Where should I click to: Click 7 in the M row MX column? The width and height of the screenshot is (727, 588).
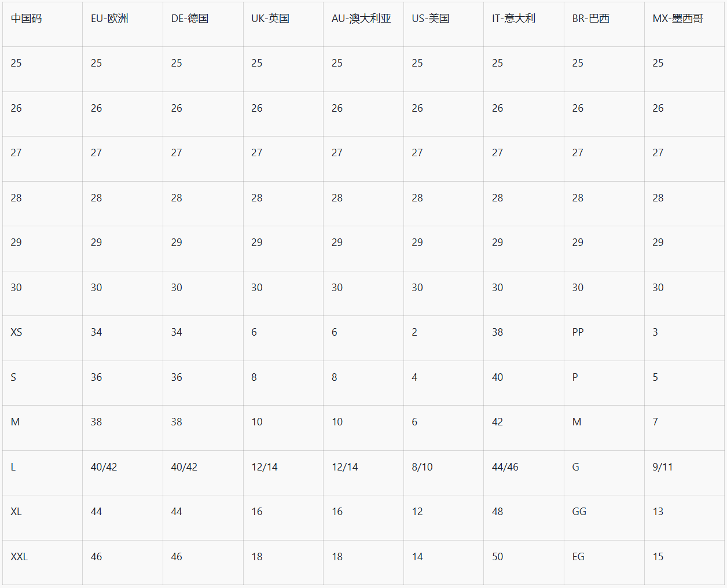point(655,422)
